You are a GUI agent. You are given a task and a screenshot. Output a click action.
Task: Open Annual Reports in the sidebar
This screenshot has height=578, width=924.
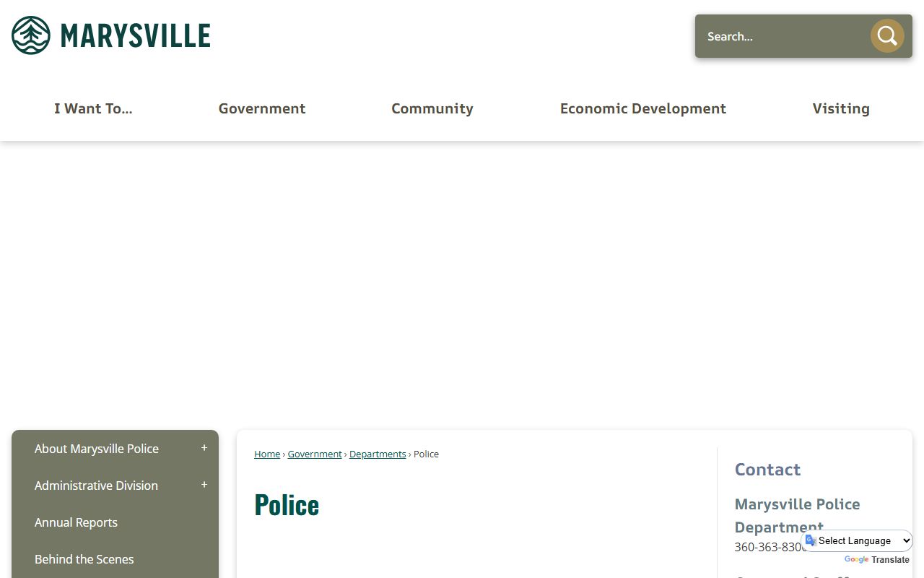click(76, 522)
